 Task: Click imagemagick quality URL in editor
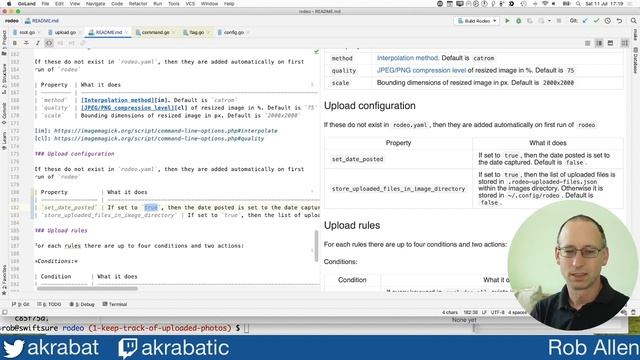coord(159,138)
